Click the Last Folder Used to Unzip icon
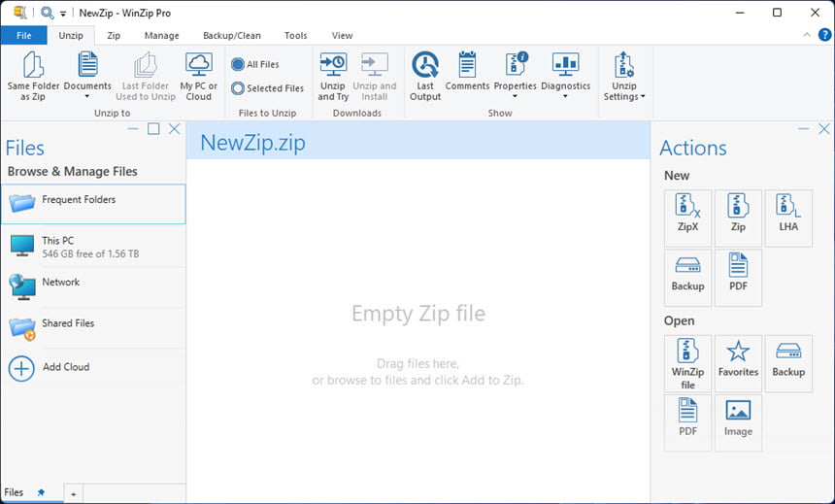 point(146,64)
